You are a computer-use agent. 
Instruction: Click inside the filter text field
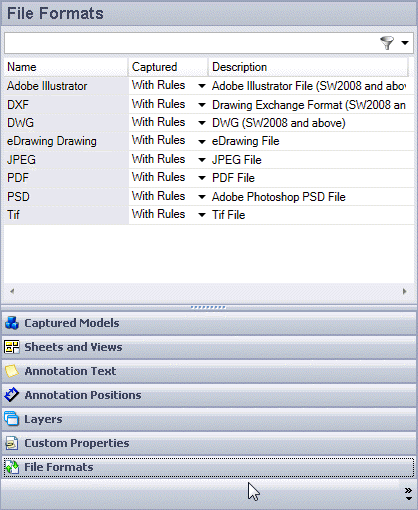click(190, 43)
